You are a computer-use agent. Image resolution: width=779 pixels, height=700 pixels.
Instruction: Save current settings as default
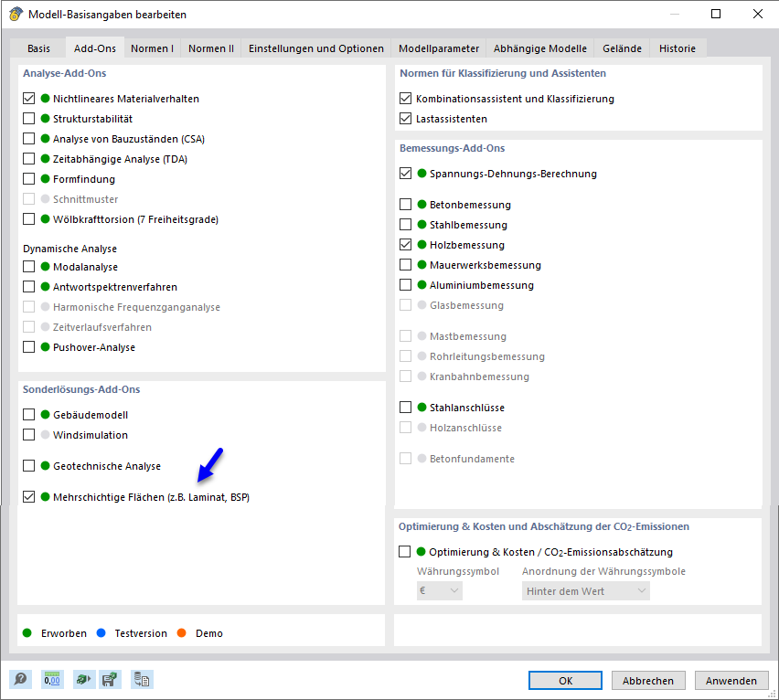point(110,679)
